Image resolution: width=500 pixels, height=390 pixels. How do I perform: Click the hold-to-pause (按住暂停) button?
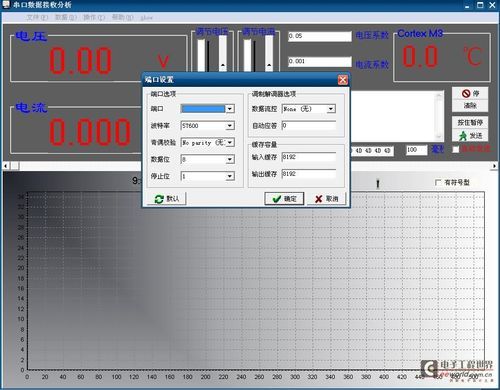pyautogui.click(x=470, y=122)
